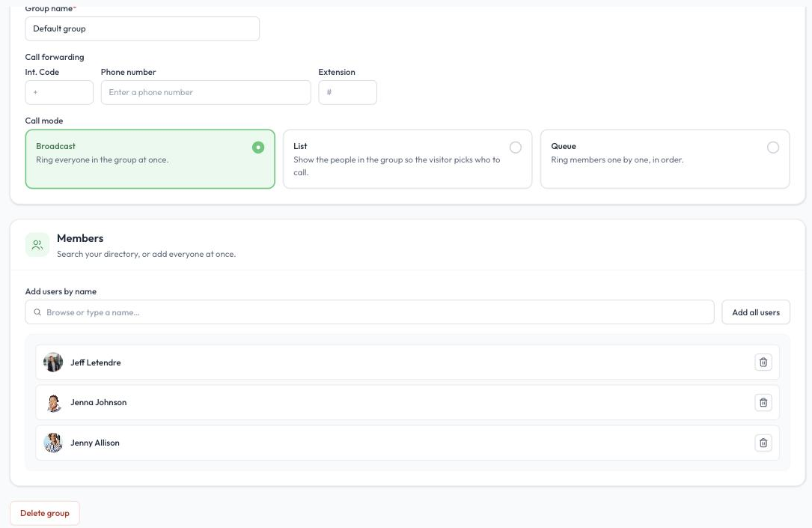Click the Jeff Letendre name
This screenshot has width=812, height=528.
(96, 362)
